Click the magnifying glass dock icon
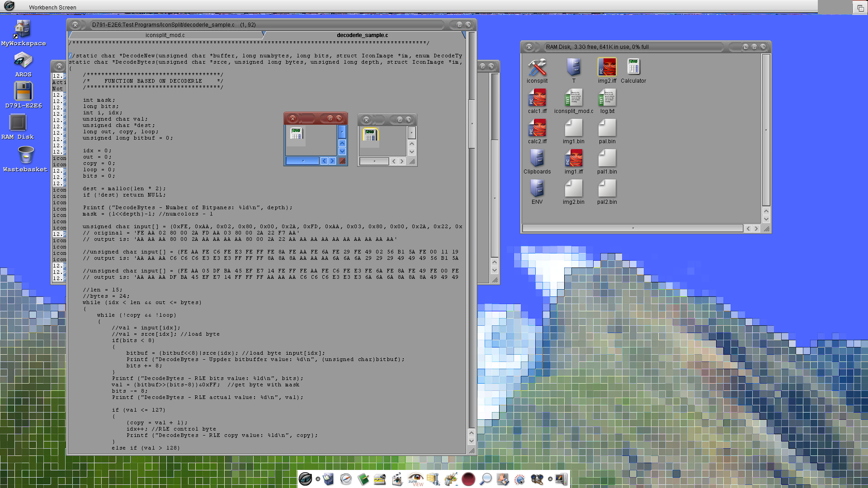The image size is (868, 488). tap(486, 479)
